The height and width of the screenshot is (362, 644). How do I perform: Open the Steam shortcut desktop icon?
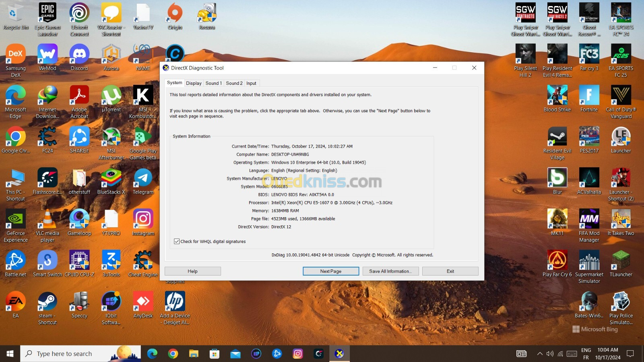[x=47, y=308]
